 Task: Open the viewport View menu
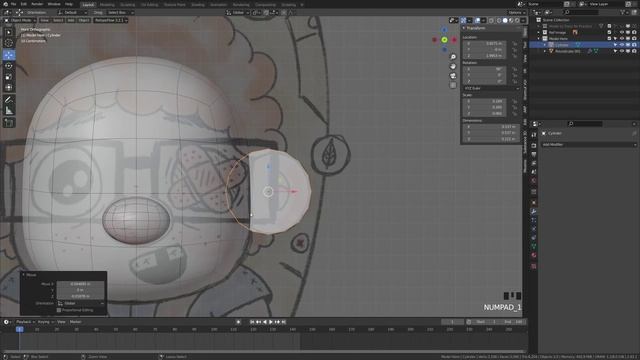point(44,20)
